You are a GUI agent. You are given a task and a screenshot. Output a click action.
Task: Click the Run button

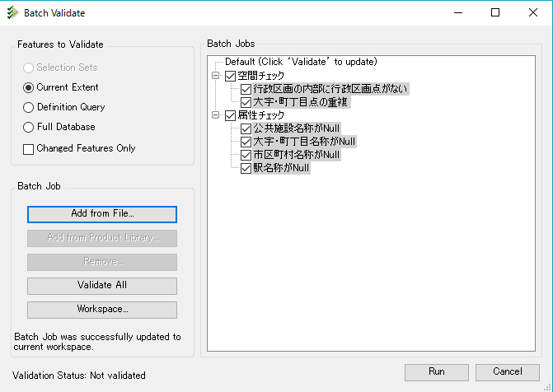point(436,372)
